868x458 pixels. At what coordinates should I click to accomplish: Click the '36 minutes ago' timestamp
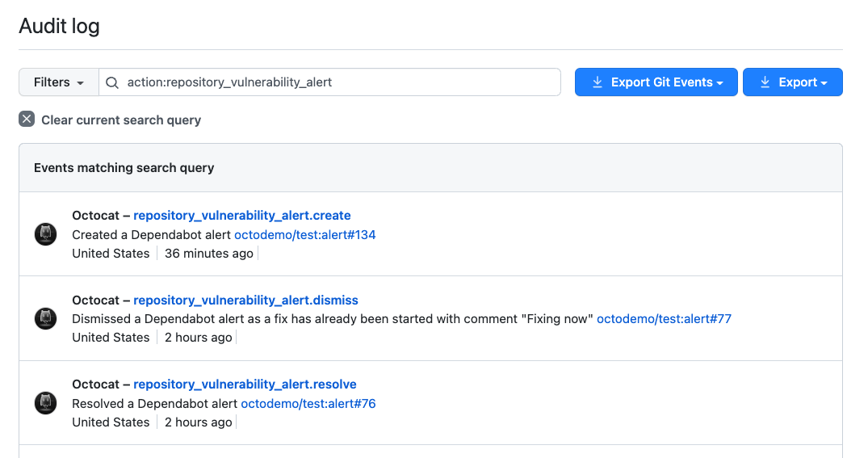coord(208,254)
